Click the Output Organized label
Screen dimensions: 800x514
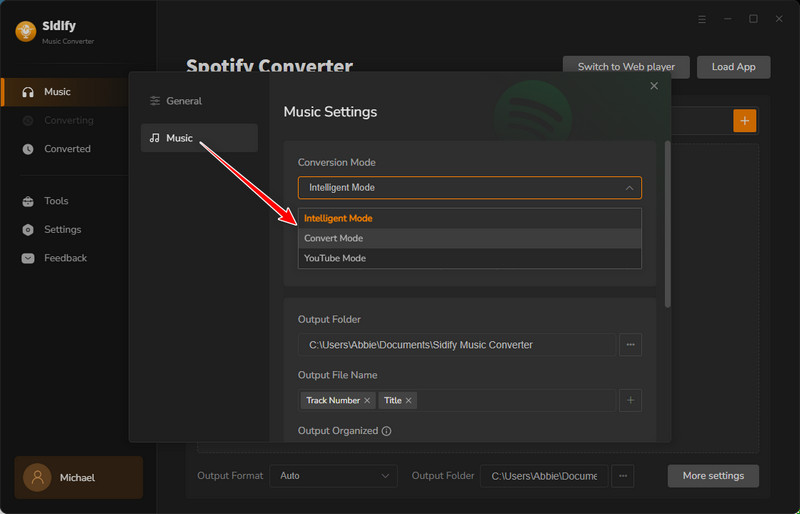pos(338,431)
